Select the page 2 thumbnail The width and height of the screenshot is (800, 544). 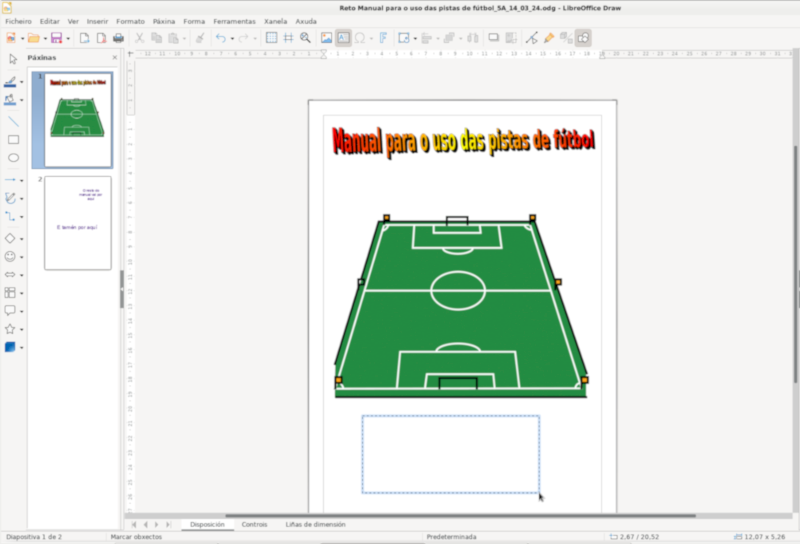(77, 223)
